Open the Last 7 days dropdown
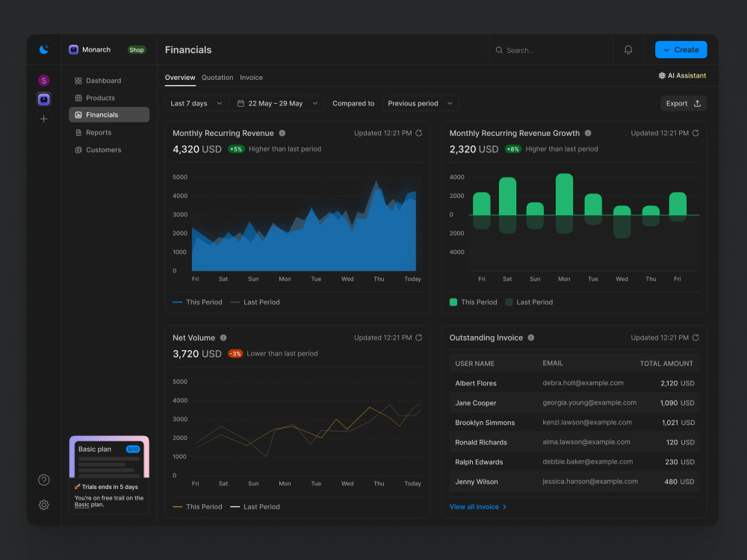 tap(196, 103)
